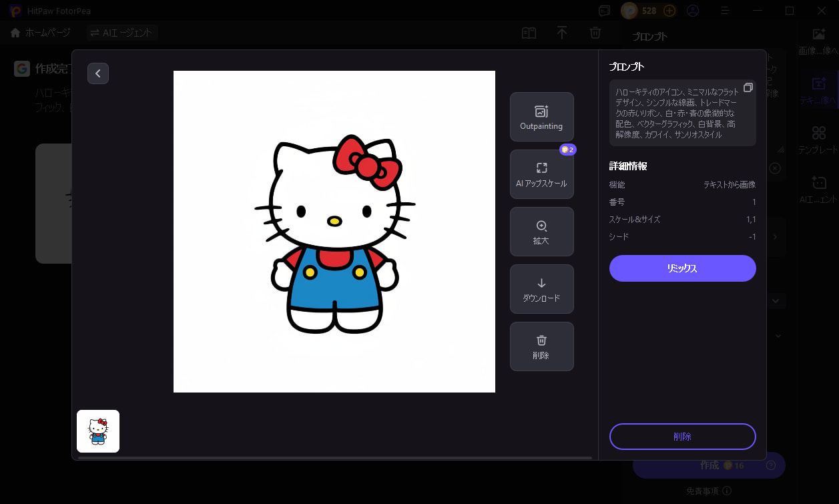Screen dimensions: 839x504
Task: Clear the prompt with circled X icon
Action: pyautogui.click(x=775, y=168)
